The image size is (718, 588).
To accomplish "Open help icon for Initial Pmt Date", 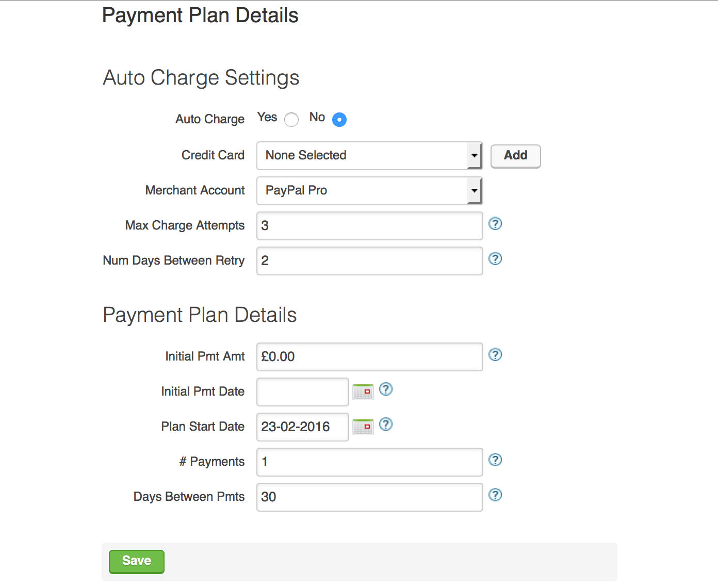I will [386, 389].
